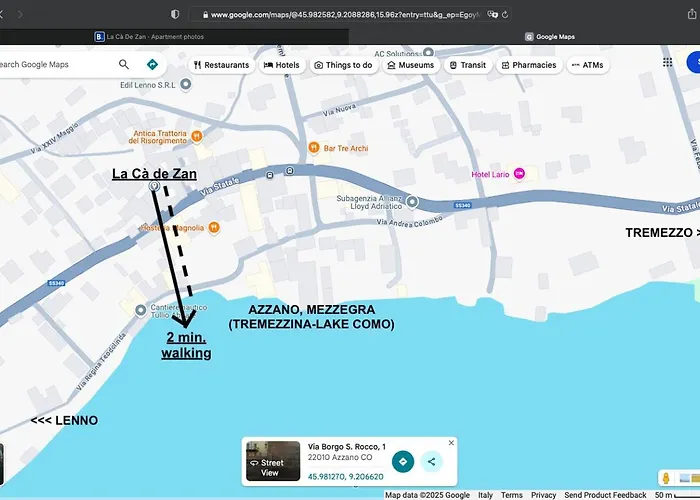Switch to La Cà De Zan browser tab
This screenshot has height=500, width=700.
click(x=170, y=37)
